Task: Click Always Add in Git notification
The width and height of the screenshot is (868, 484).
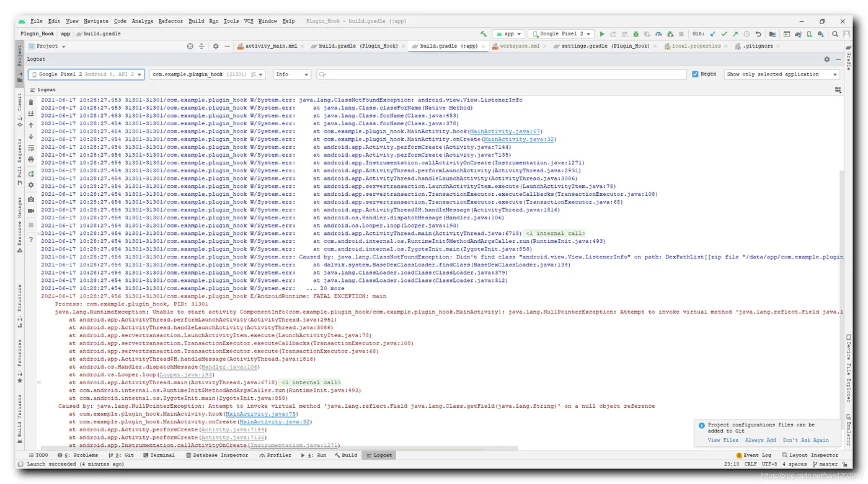Action: 760,441
